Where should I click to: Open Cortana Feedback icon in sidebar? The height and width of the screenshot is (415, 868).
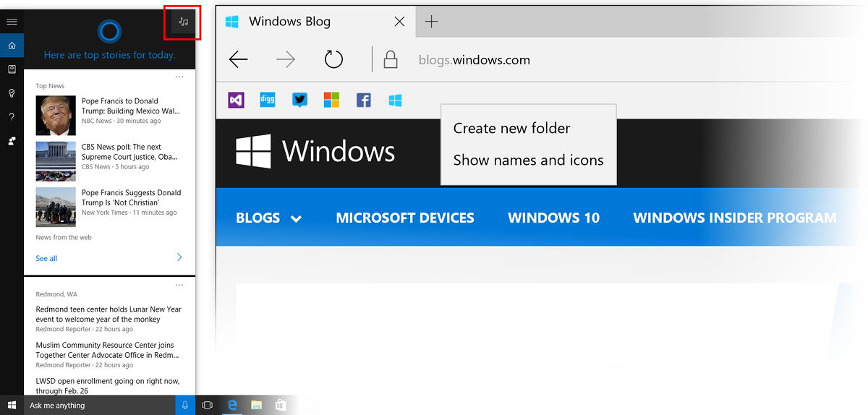coord(12,140)
